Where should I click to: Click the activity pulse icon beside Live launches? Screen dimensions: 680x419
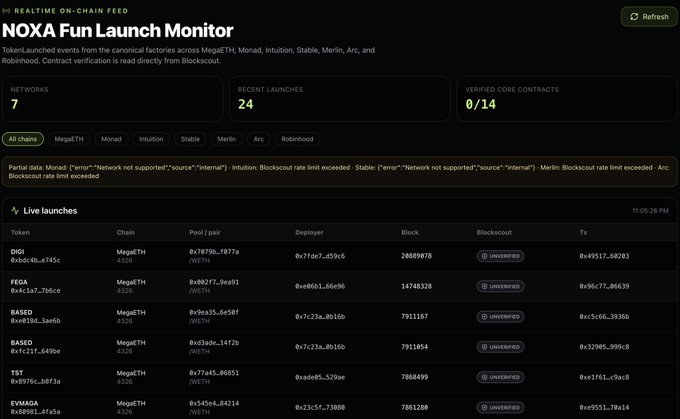15,211
